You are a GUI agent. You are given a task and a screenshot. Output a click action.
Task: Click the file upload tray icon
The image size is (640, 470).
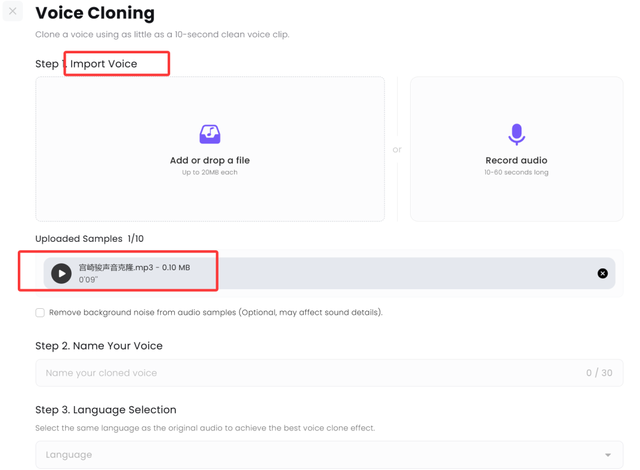point(210,134)
